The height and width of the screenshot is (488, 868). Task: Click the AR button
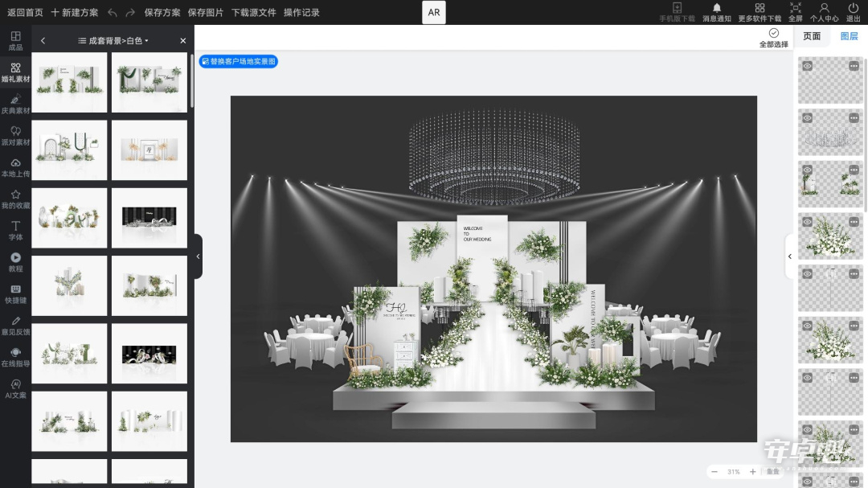pos(434,12)
